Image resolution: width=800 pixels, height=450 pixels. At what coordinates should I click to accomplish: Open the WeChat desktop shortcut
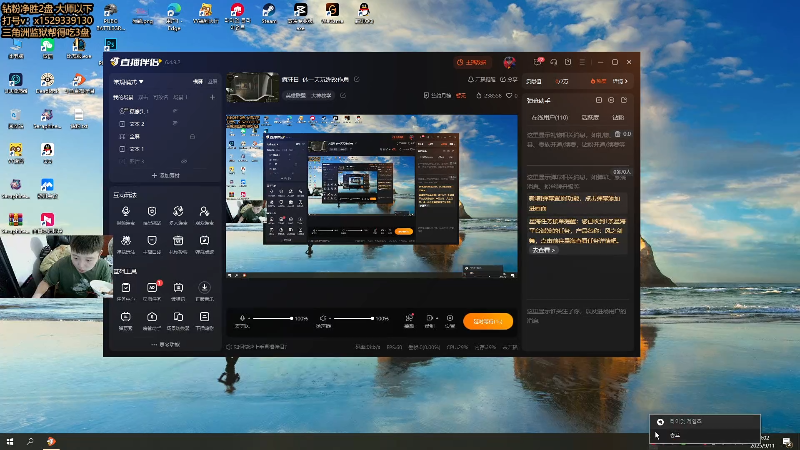[47, 48]
